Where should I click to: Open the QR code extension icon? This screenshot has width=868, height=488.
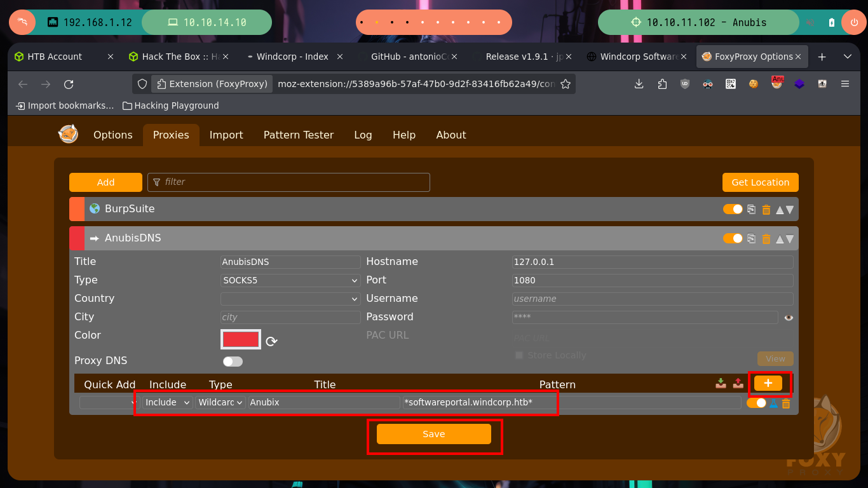pyautogui.click(x=731, y=84)
